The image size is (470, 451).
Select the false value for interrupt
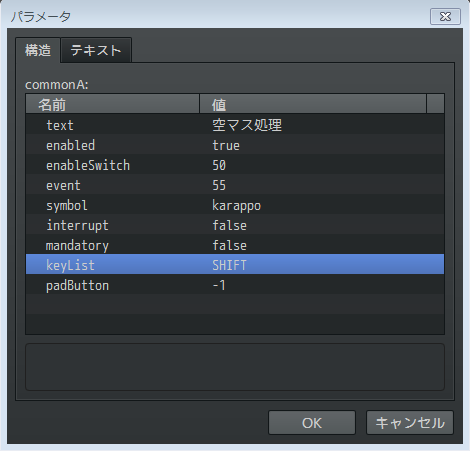click(x=322, y=225)
